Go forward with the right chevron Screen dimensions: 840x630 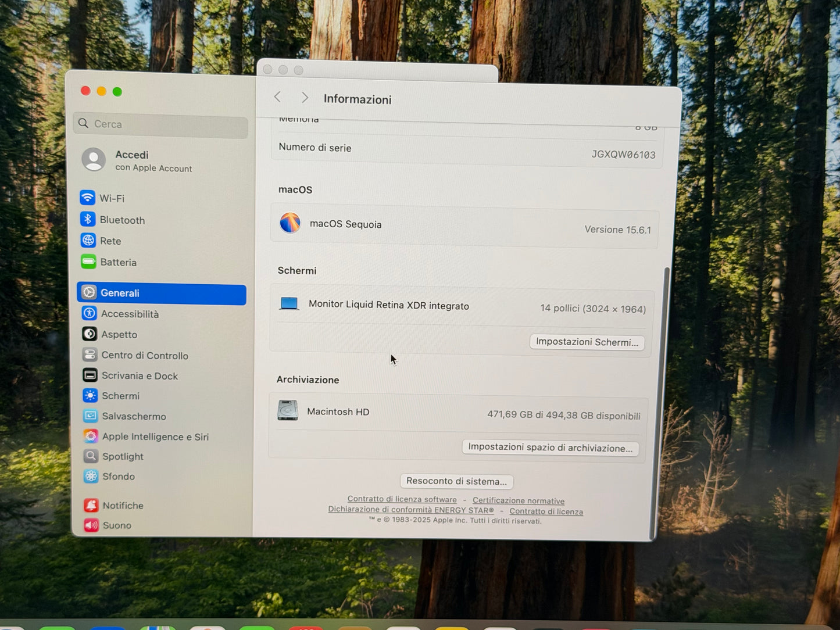[x=305, y=98]
